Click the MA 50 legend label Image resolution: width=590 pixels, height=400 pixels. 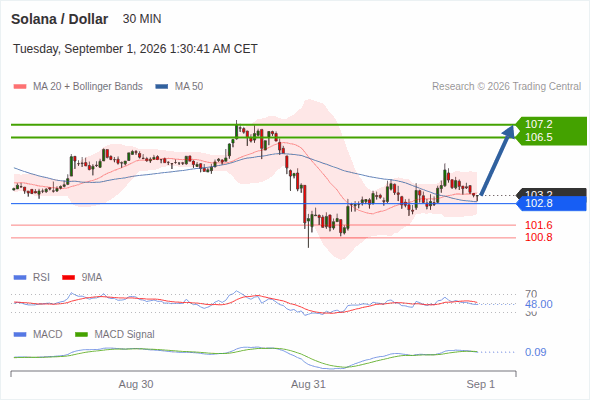pos(189,86)
